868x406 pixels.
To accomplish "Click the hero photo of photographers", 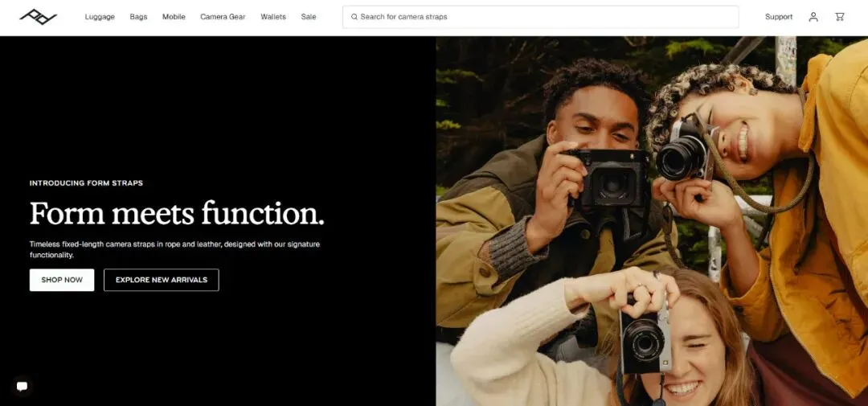I will 652,221.
